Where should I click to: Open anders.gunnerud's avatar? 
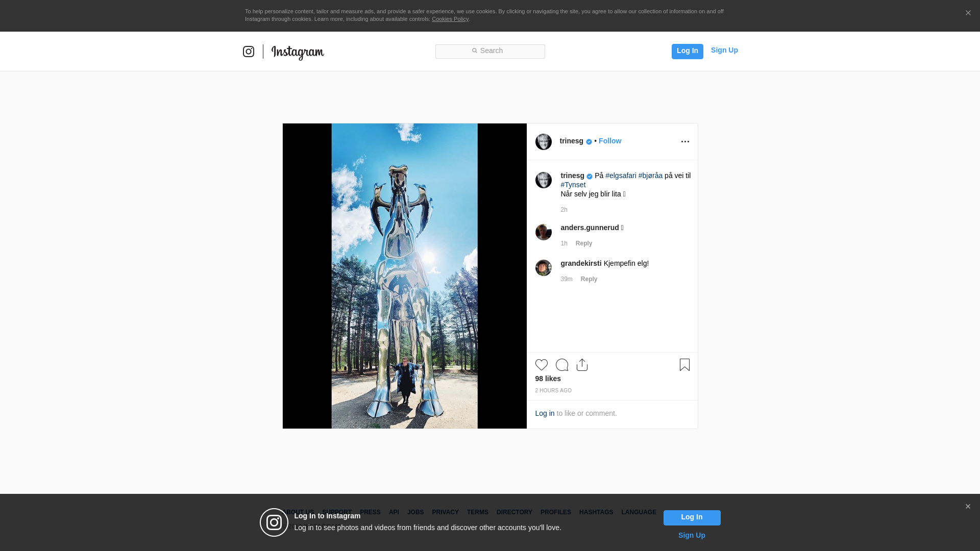[x=543, y=232]
